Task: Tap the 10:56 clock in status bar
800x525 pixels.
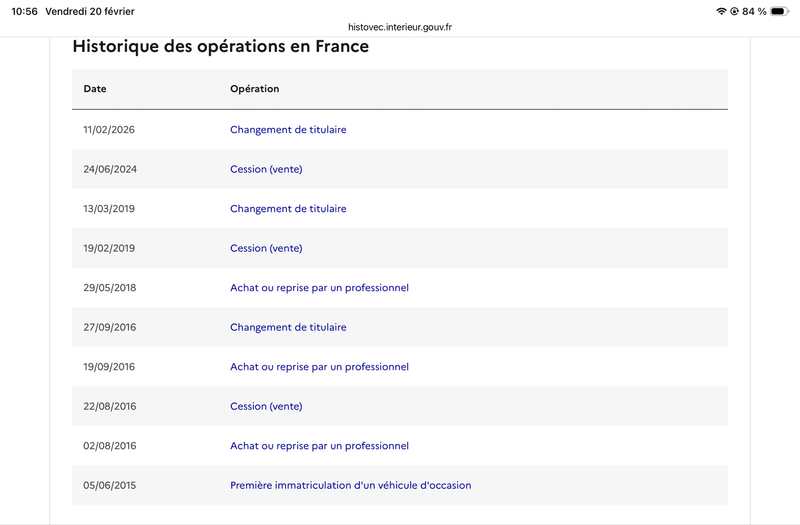Action: click(x=24, y=11)
